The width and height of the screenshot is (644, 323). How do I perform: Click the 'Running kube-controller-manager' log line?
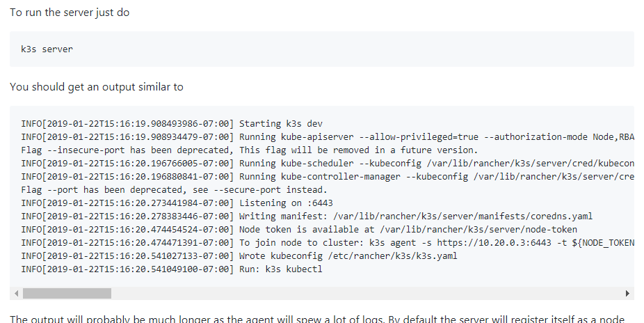pos(328,176)
